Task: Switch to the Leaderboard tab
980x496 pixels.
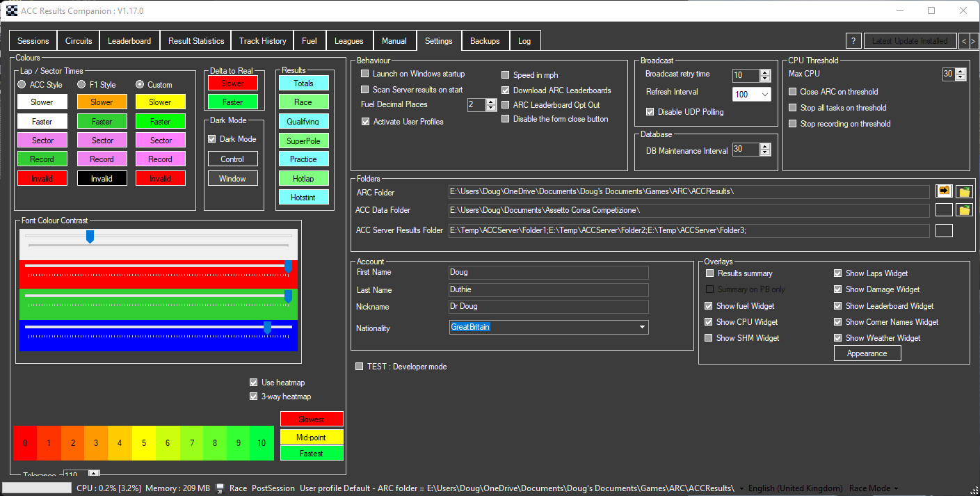Action: tap(129, 41)
